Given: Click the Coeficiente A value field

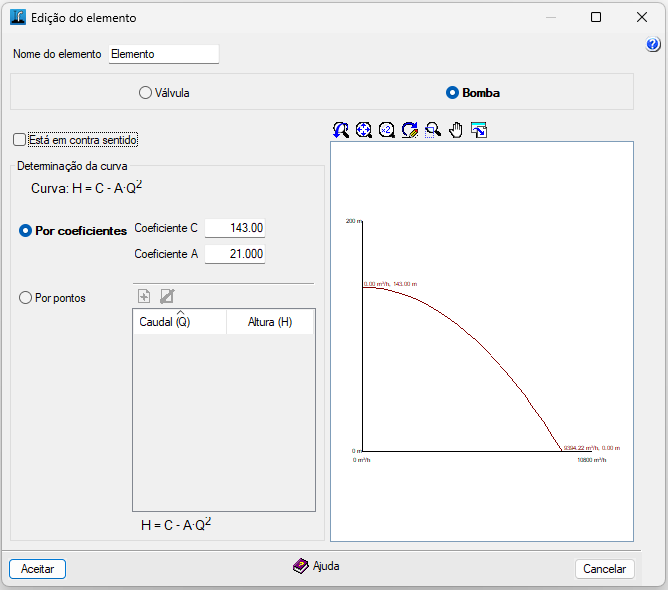Looking at the screenshot, I should tap(235, 254).
